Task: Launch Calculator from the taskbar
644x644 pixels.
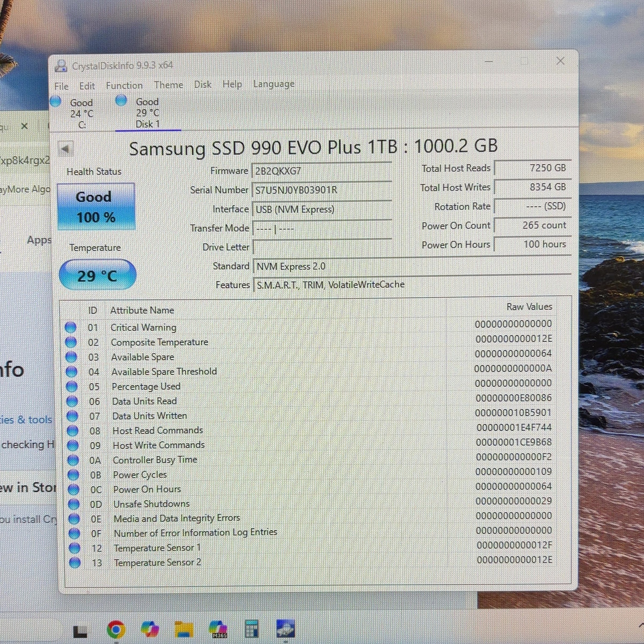Action: click(x=251, y=628)
